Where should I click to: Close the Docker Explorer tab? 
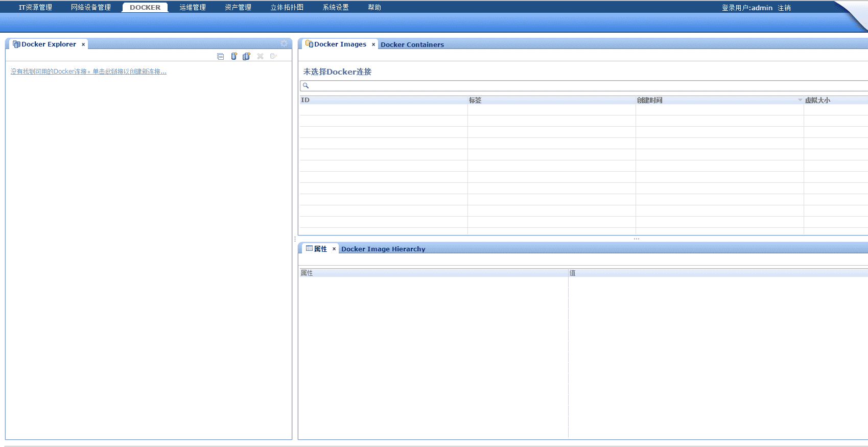click(83, 44)
